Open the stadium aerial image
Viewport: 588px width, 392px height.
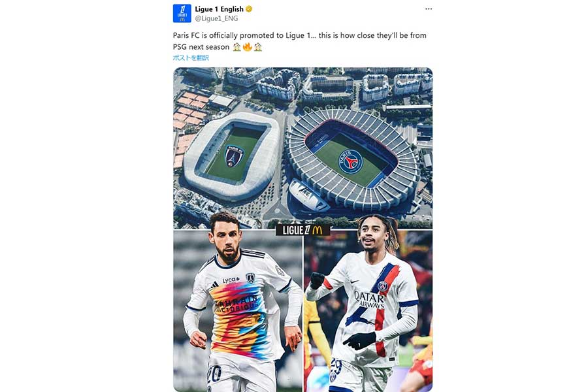point(302,148)
